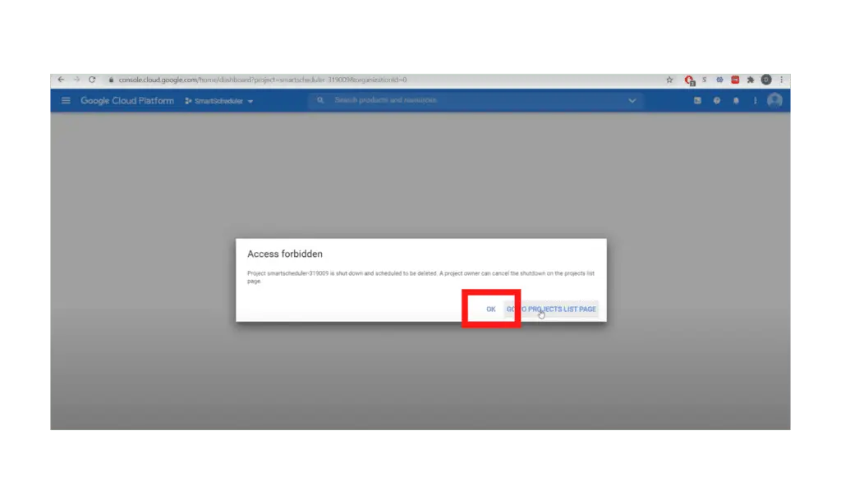841x504 pixels.
Task: Open the hamburger navigation menu
Action: tap(66, 101)
